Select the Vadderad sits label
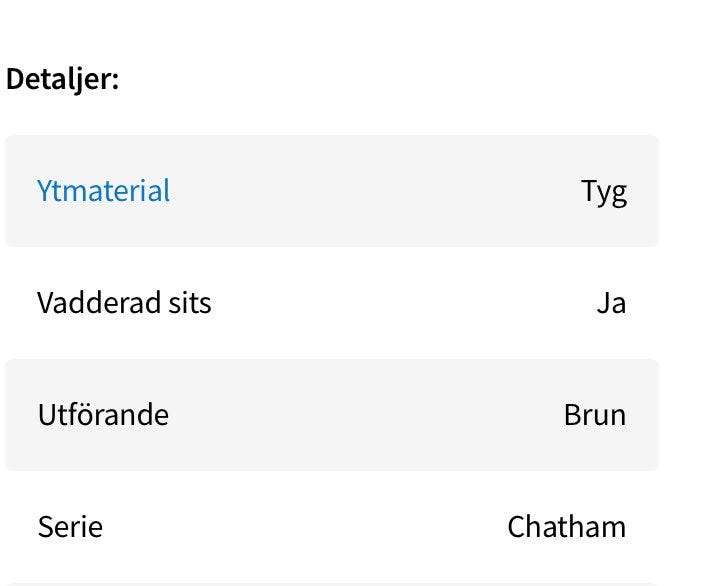Image resolution: width=707 pixels, height=586 pixels. click(124, 303)
